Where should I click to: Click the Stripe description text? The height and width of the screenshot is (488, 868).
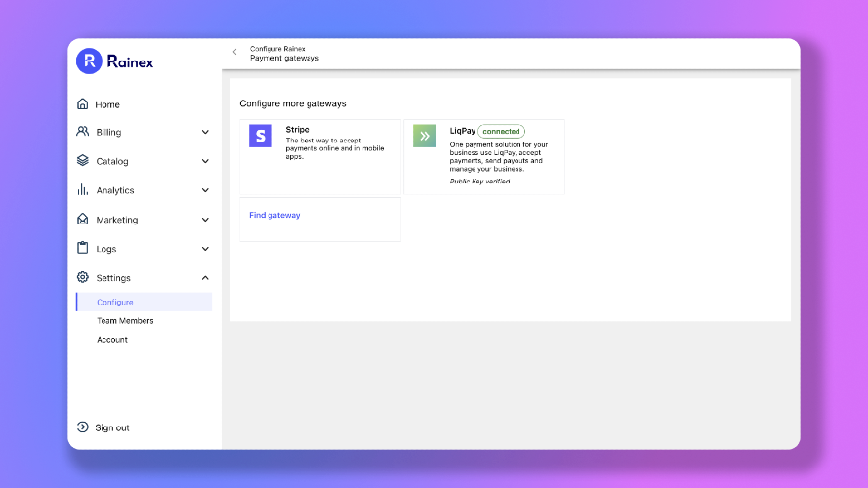coord(335,148)
